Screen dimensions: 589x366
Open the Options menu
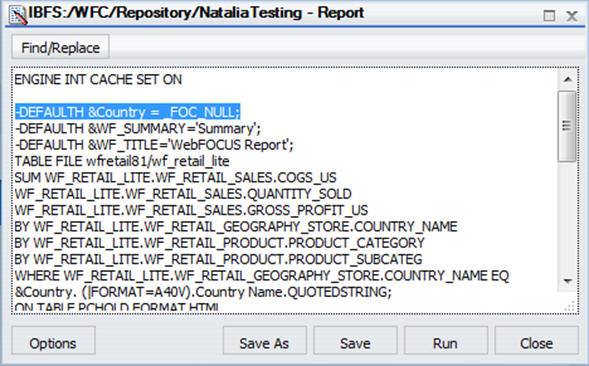[53, 343]
